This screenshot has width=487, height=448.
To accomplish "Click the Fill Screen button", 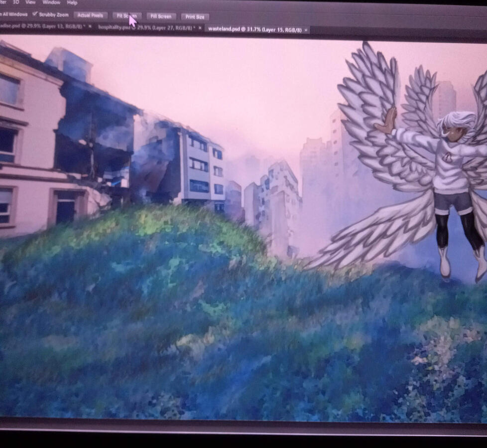I will tap(161, 16).
